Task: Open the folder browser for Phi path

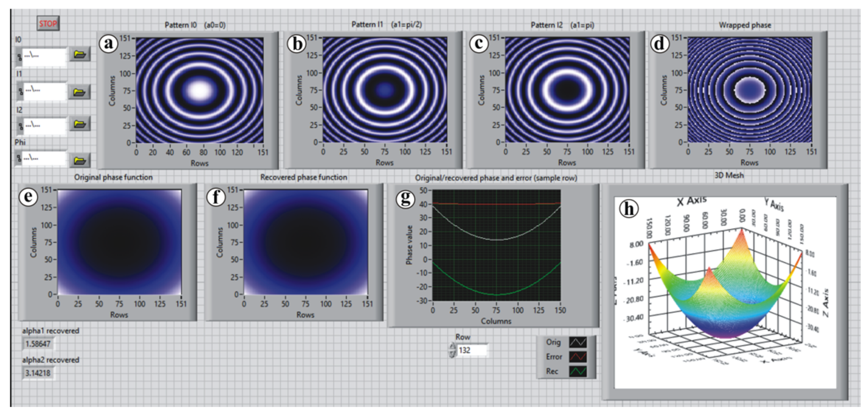Action: (79, 160)
